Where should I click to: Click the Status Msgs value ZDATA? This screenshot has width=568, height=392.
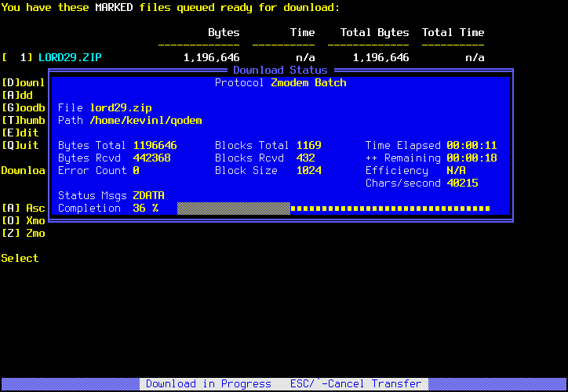point(148,195)
